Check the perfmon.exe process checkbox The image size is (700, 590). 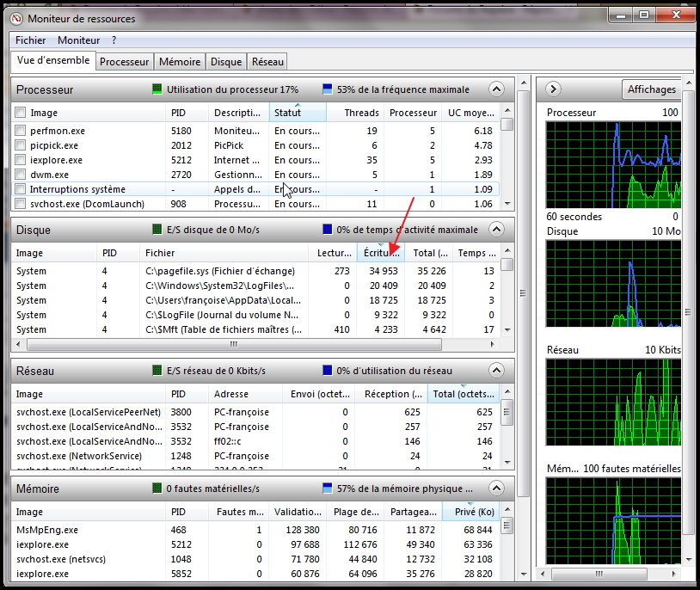pyautogui.click(x=20, y=131)
